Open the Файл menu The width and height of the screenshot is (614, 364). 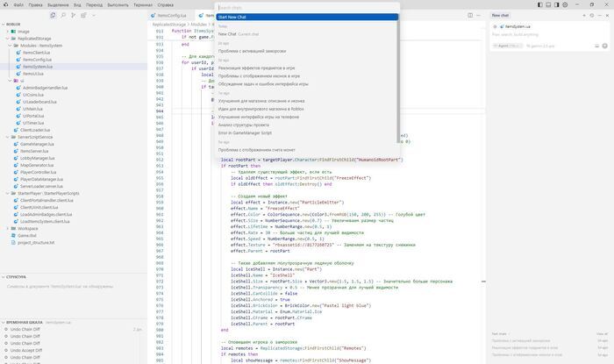click(18, 5)
